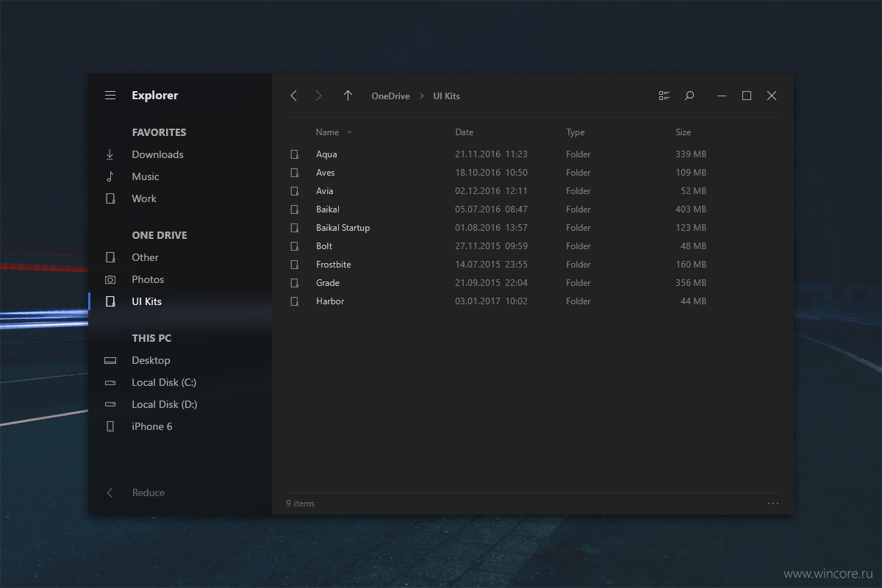The width and height of the screenshot is (882, 588).
Task: Click the UI Kits folder icon in the sidebar
Action: [x=110, y=301]
